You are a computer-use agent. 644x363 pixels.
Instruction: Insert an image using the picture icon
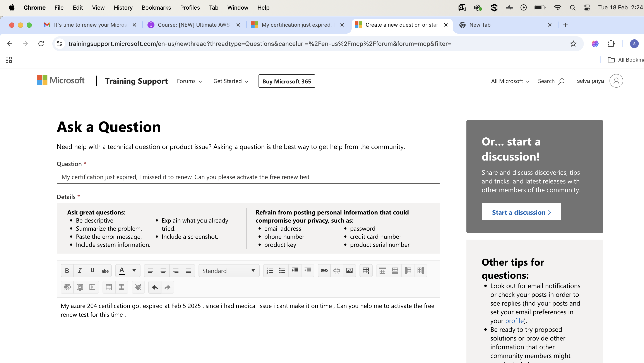pos(349,271)
